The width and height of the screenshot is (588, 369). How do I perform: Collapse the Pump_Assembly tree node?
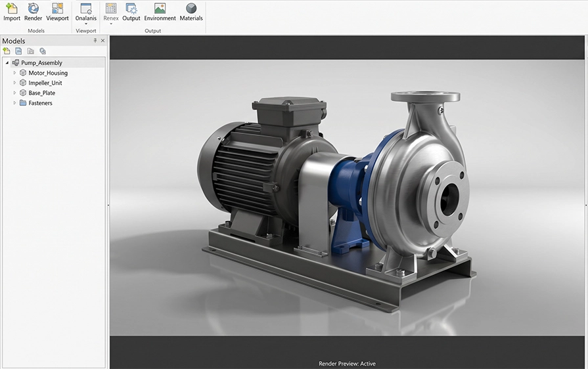[7, 62]
